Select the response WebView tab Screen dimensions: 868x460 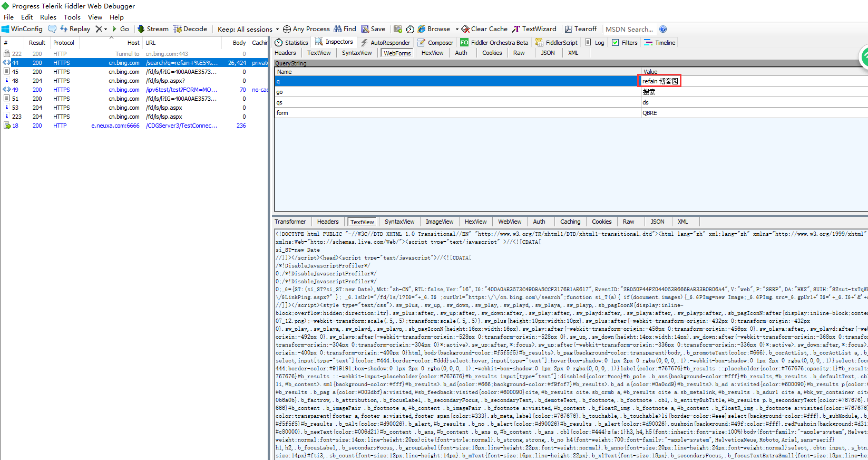point(510,222)
